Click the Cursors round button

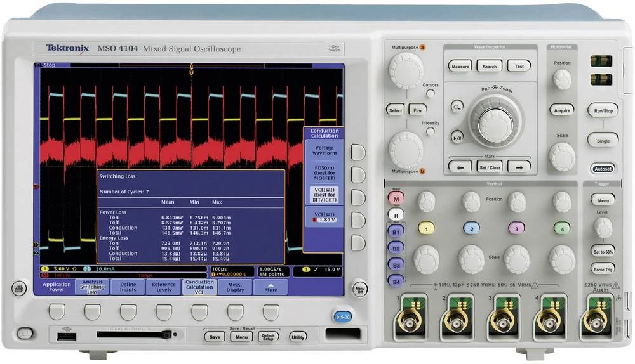[x=430, y=93]
